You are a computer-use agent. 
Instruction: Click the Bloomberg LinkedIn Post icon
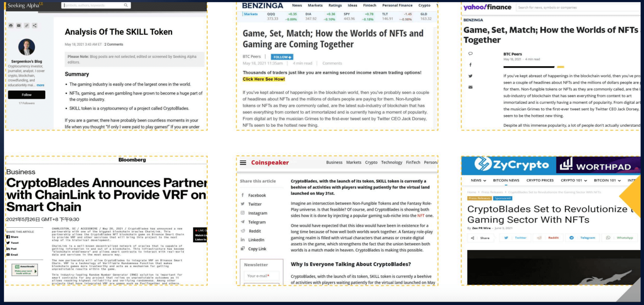8,249
